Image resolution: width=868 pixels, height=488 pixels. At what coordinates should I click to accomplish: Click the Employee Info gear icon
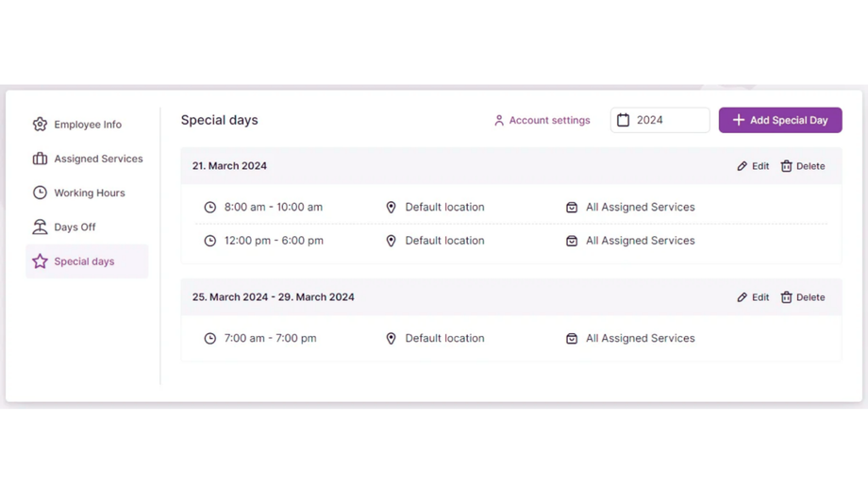40,125
